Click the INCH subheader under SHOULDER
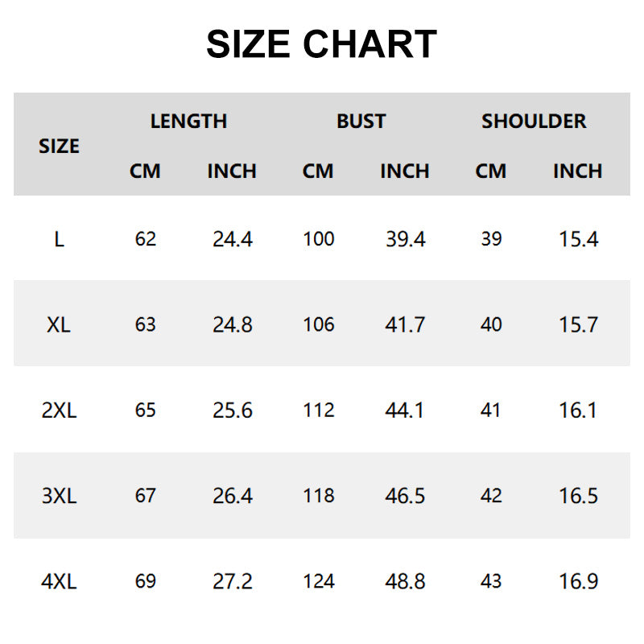 tap(577, 171)
